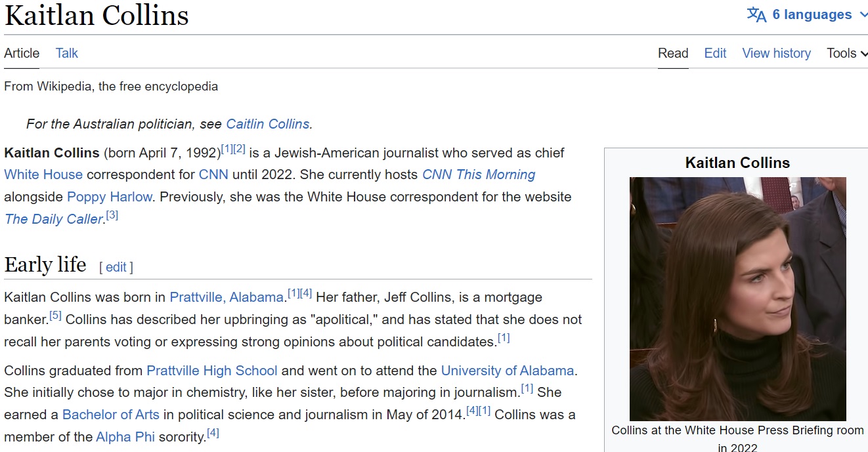Click citation [1] after 'majoring in journalism'

[x=527, y=388]
